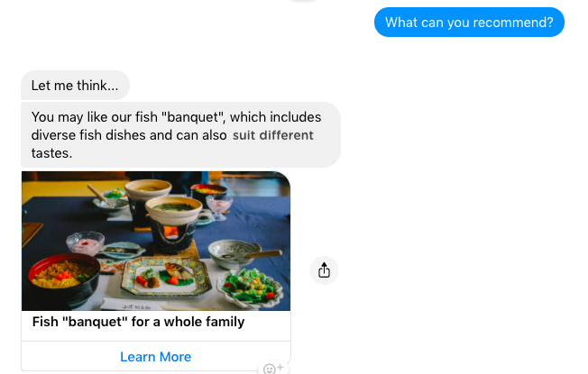The image size is (588, 374).
Task: Click the pink dessert glass near the red bowl
Action: (x=86, y=243)
